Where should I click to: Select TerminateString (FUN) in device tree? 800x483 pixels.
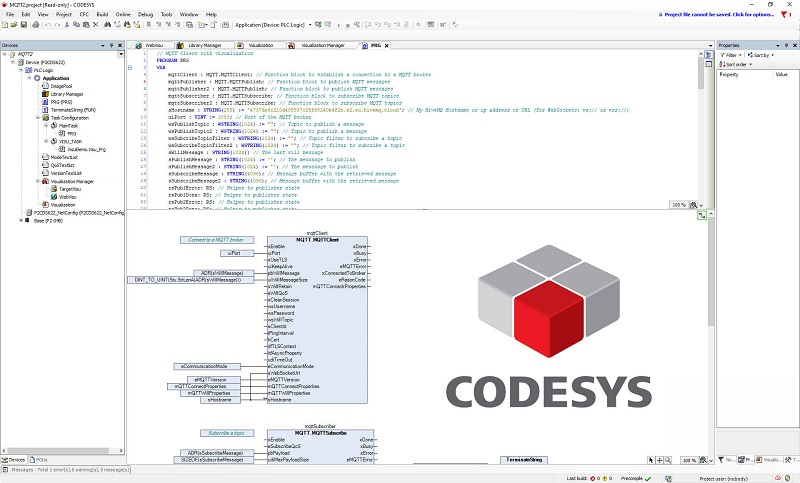[x=73, y=110]
